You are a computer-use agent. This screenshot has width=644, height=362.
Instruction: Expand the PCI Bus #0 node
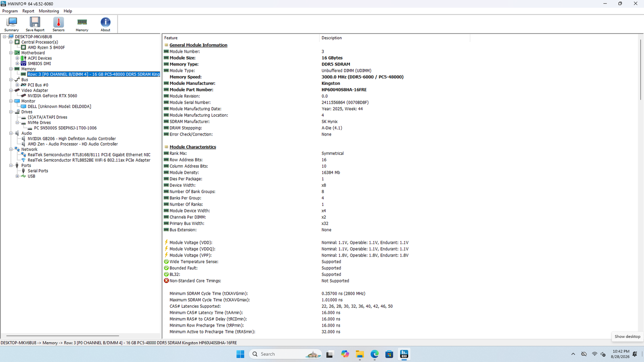[x=17, y=85]
